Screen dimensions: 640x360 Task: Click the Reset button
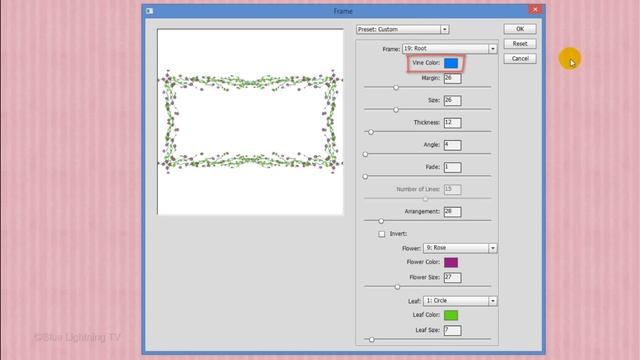click(520, 44)
